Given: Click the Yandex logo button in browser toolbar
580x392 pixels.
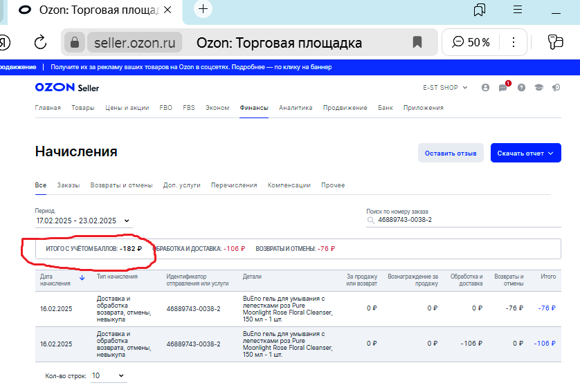Looking at the screenshot, I should tap(4, 42).
